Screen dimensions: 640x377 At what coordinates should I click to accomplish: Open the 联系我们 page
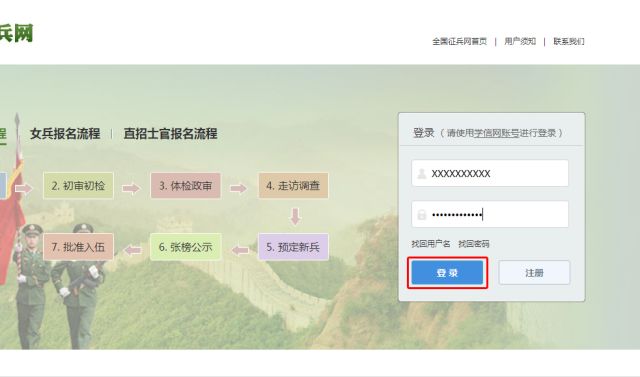pyautogui.click(x=569, y=41)
